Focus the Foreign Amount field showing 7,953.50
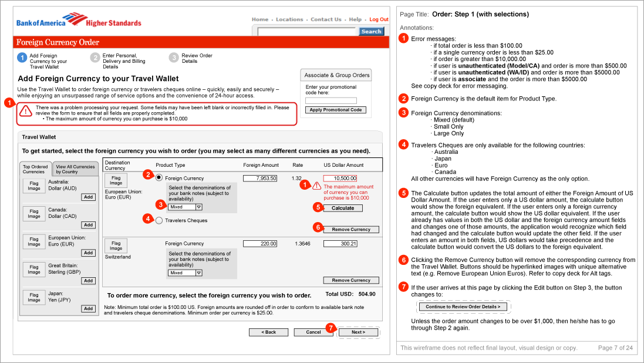Image resolution: width=644 pixels, height=363 pixels. point(260,179)
